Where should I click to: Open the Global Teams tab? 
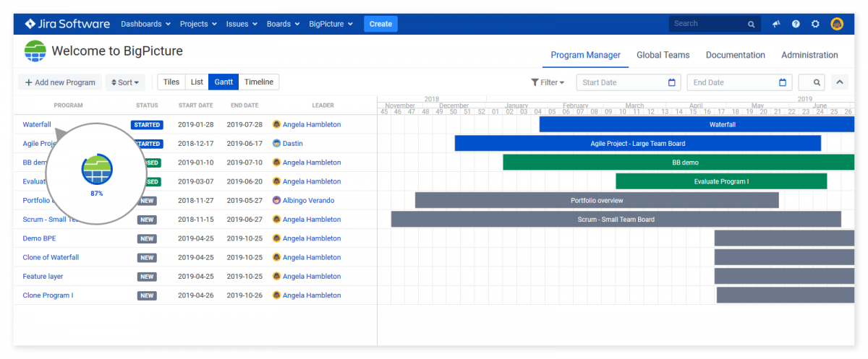(663, 55)
